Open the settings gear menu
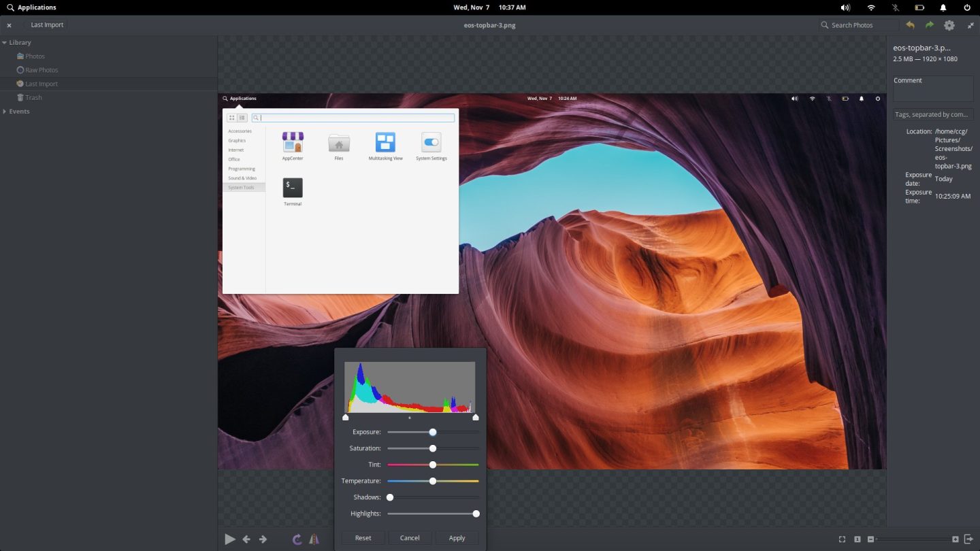The image size is (980, 551). click(x=949, y=25)
